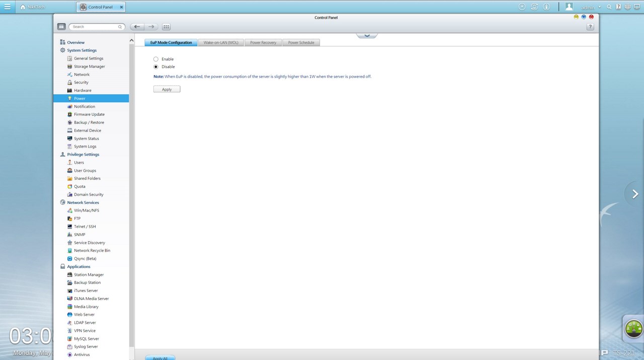
Task: Select the Enable EuP radio button
Action: pyautogui.click(x=156, y=59)
